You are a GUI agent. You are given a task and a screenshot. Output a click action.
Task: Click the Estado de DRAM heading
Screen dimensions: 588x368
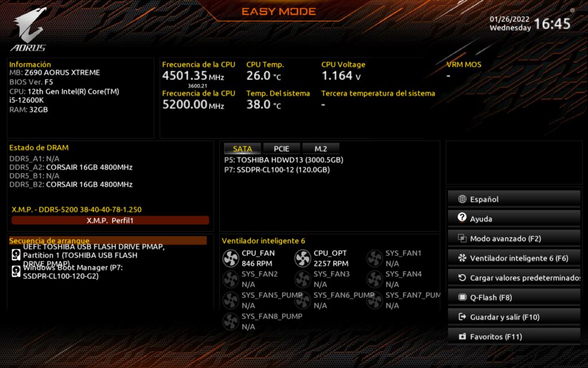point(38,148)
